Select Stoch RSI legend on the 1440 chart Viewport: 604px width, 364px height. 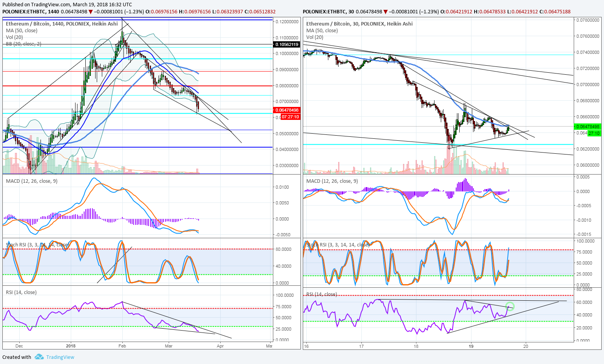pyautogui.click(x=37, y=245)
